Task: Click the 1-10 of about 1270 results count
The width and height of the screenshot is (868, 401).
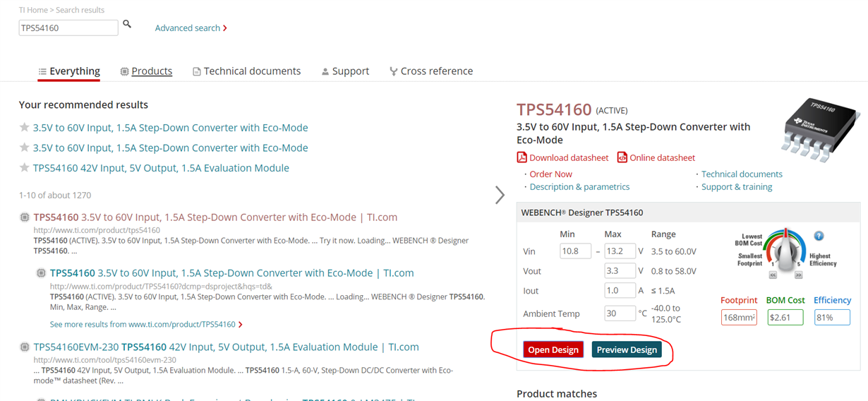Action: click(55, 195)
